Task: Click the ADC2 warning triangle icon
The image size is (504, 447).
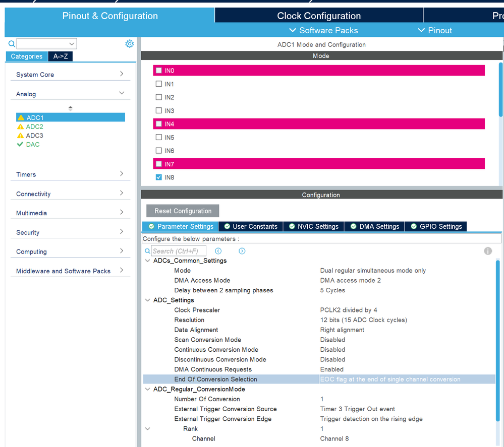Action: coord(21,126)
